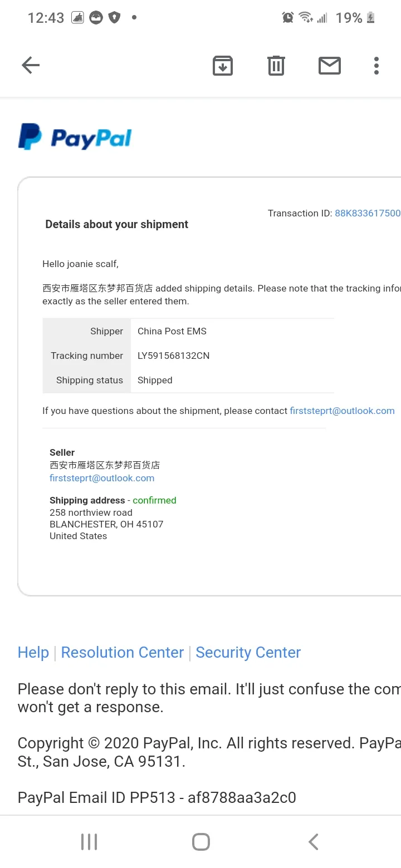Open the Help link
Viewport: 401px width, 868px height.
pos(33,652)
